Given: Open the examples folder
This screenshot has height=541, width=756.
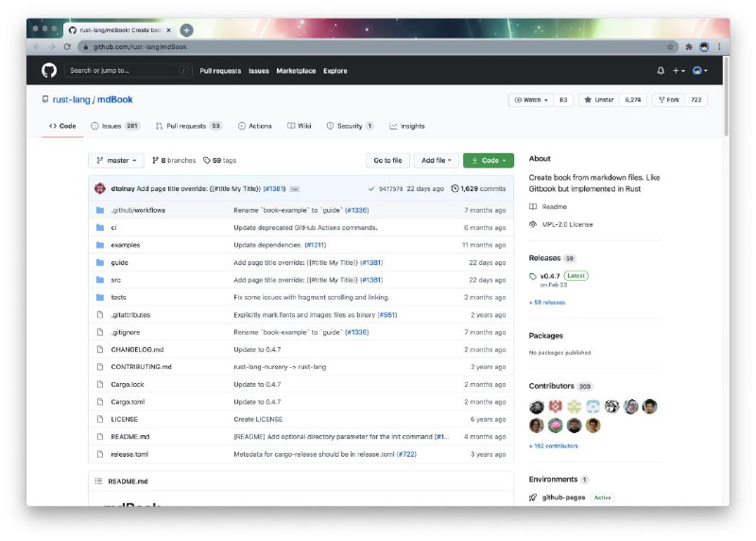Looking at the screenshot, I should pyautogui.click(x=126, y=245).
